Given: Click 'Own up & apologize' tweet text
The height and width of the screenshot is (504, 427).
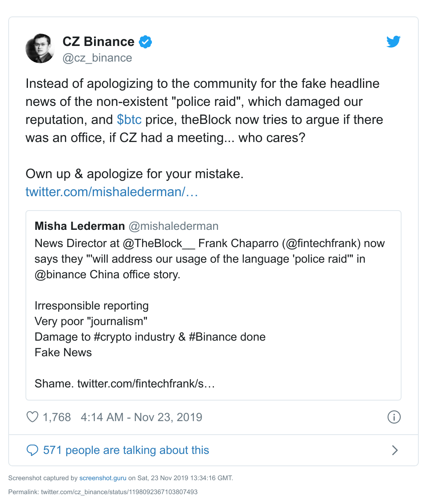Looking at the screenshot, I should [x=135, y=174].
